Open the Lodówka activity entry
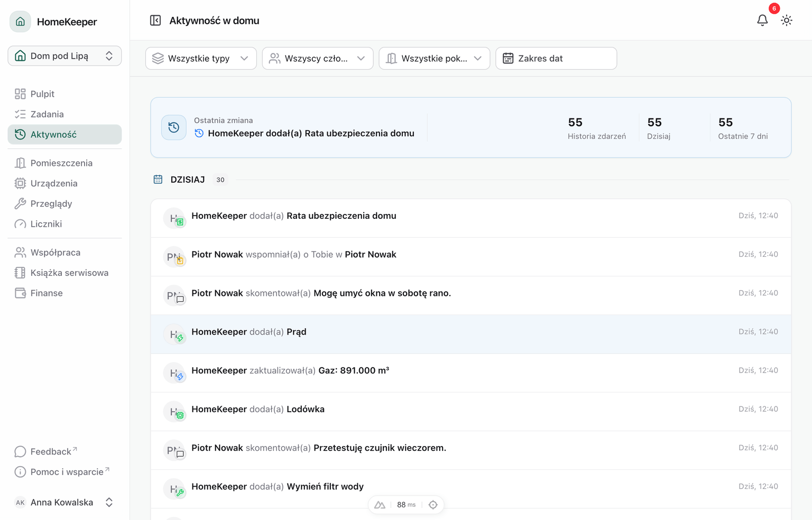Viewport: 812px width, 520px height. (471, 412)
